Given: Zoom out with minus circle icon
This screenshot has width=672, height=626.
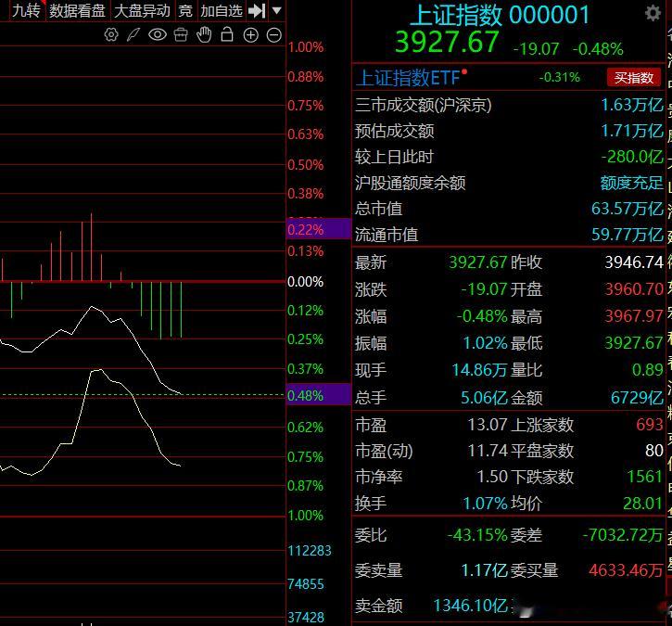Looking at the screenshot, I should (x=273, y=35).
